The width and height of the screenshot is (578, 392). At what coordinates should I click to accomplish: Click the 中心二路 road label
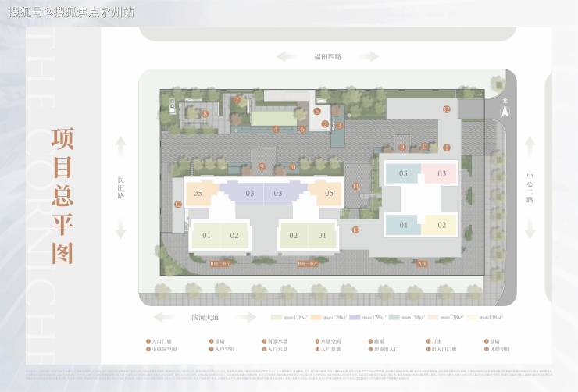click(x=530, y=188)
